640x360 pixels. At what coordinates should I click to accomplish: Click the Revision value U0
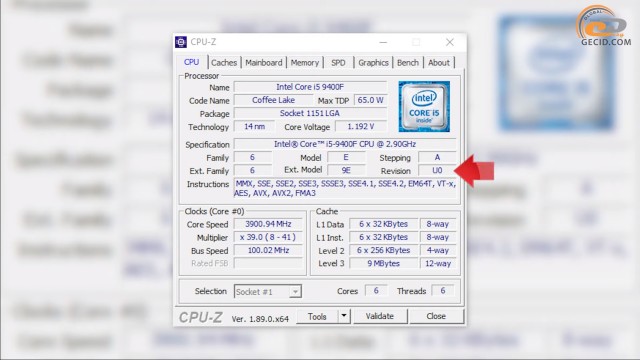[x=437, y=170]
